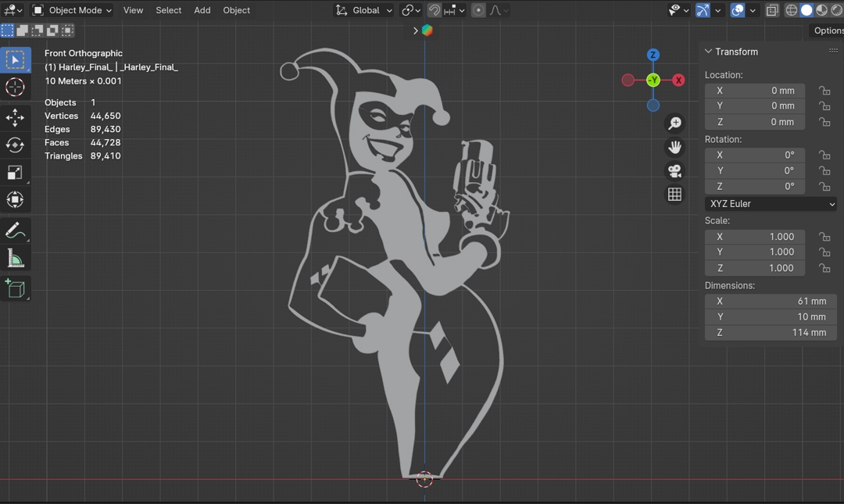
Task: Click the X Dimensions field showing 61 mm
Action: (770, 301)
